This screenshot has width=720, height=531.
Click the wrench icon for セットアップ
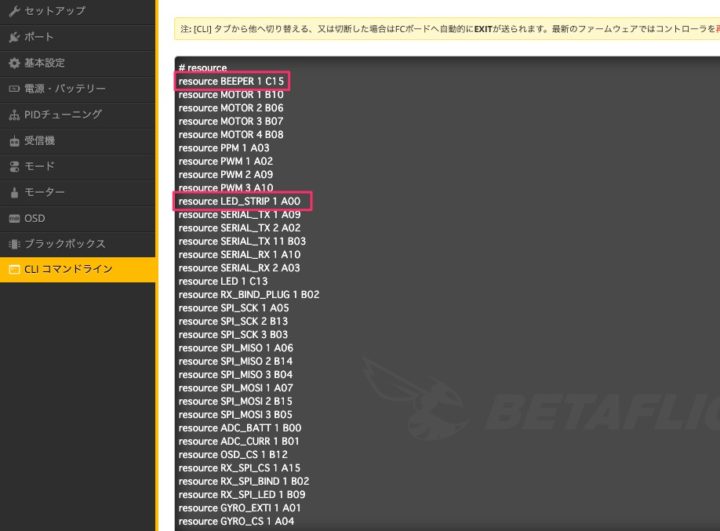[x=13, y=11]
